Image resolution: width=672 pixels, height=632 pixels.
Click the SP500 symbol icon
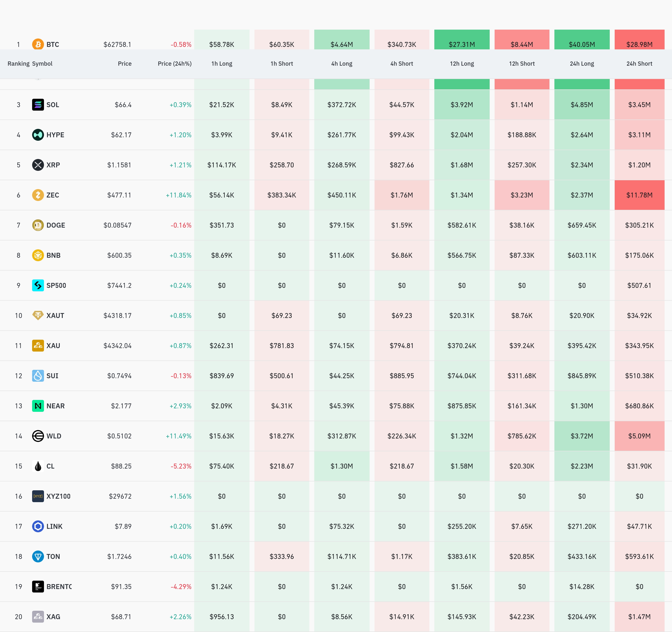click(x=38, y=285)
